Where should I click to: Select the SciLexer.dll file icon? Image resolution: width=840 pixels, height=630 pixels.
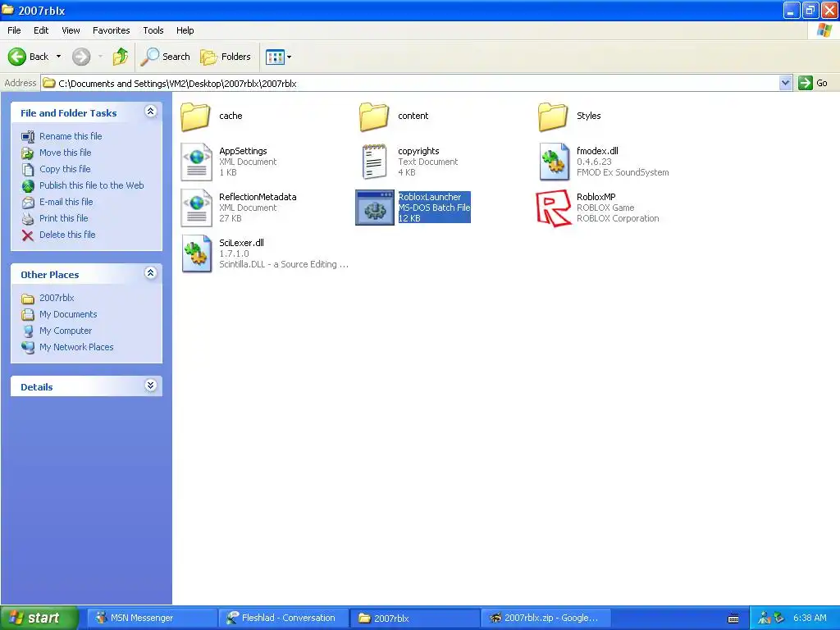(196, 254)
